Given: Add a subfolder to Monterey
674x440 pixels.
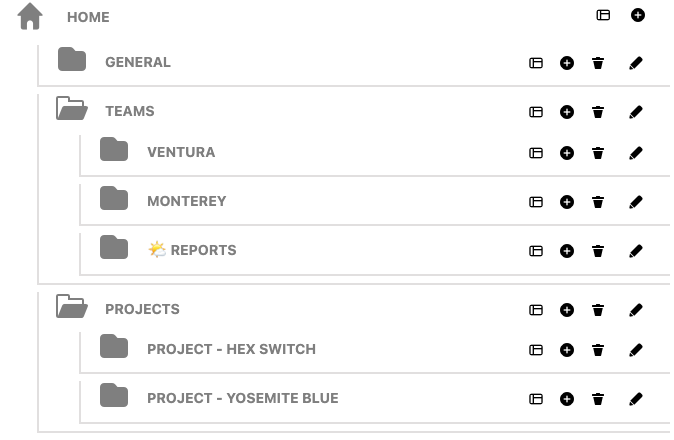Looking at the screenshot, I should (567, 202).
